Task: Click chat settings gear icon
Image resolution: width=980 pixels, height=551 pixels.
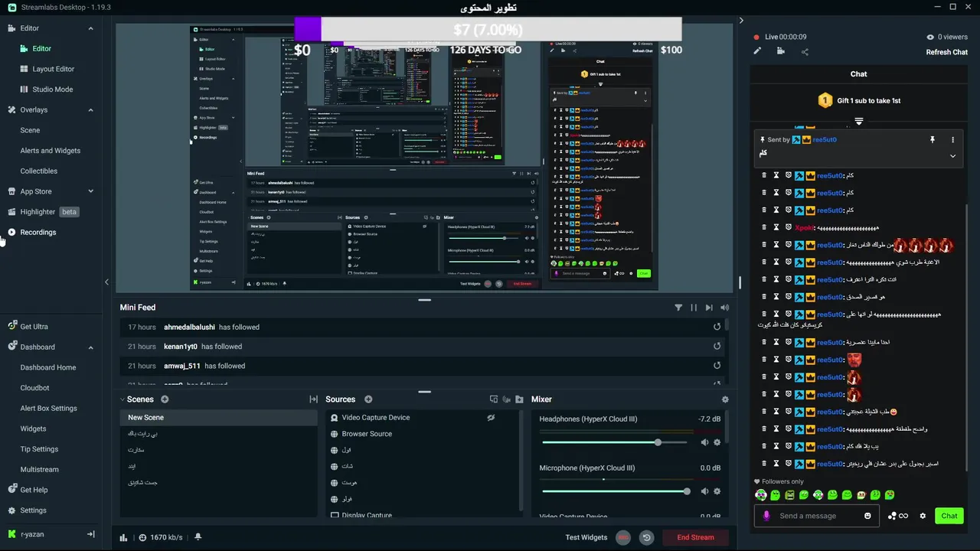Action: [x=923, y=516]
